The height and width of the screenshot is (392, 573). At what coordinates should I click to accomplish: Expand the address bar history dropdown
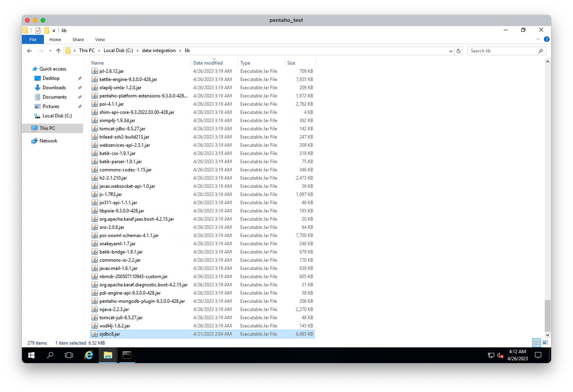[x=451, y=51]
